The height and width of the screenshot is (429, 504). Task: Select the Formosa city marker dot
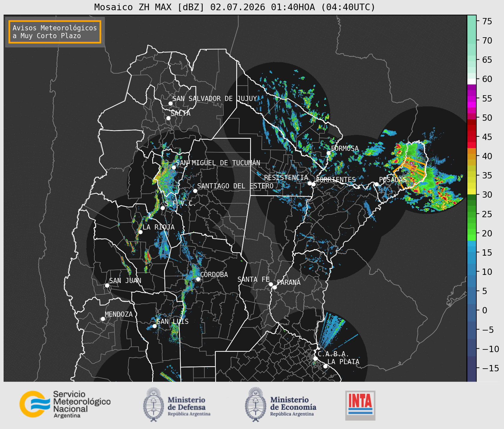[328, 153]
